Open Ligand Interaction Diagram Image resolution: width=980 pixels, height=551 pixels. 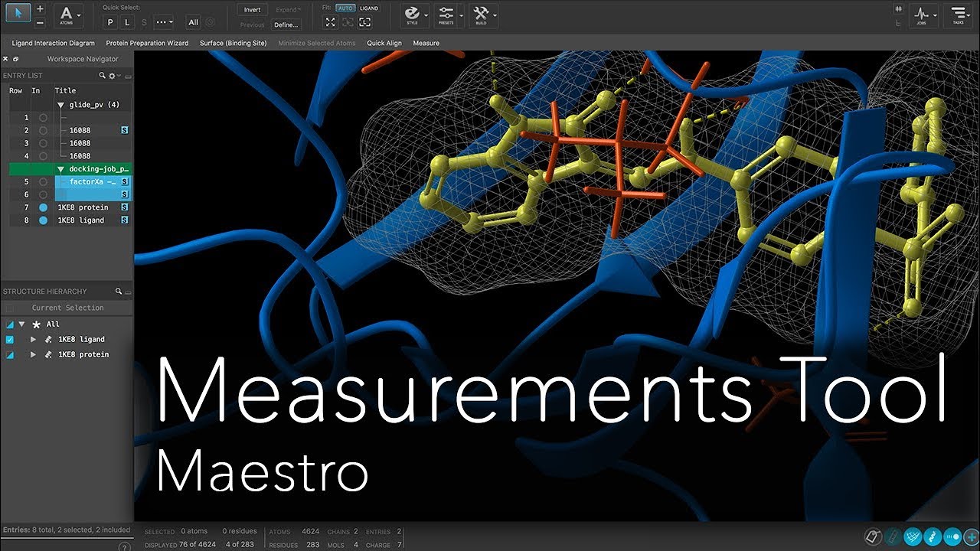point(54,44)
